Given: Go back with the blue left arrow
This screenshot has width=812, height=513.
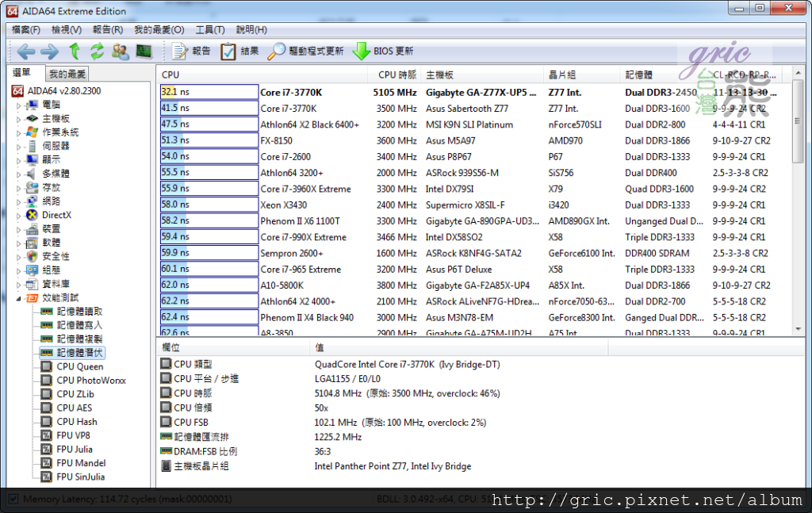Looking at the screenshot, I should tap(25, 52).
